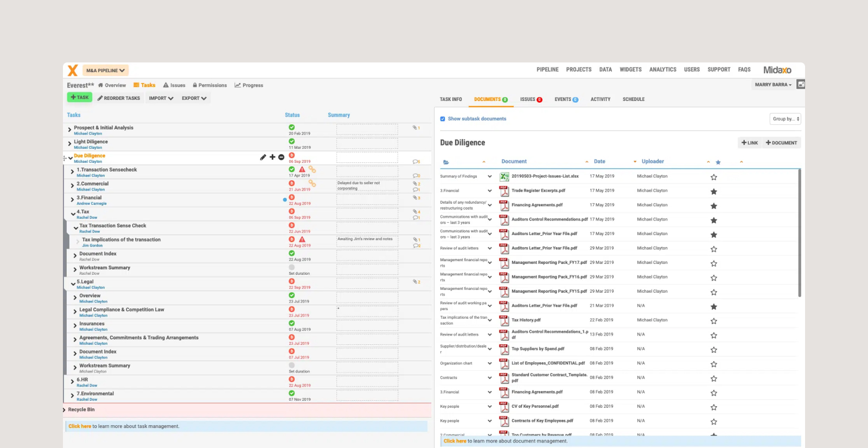This screenshot has height=448, width=868.
Task: Open the Issues tab in detail panel
Action: pos(531,99)
